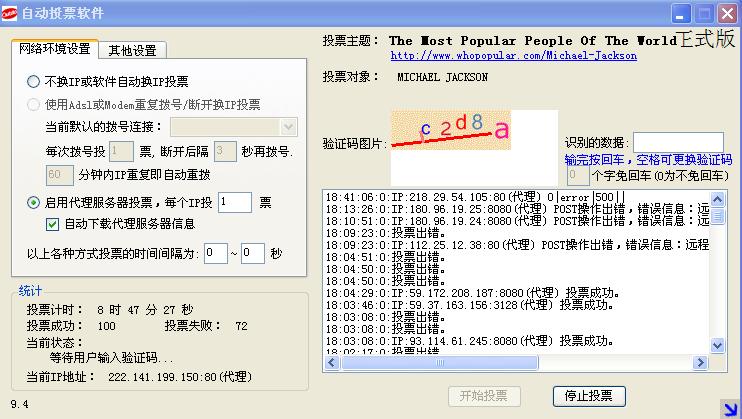Screen dimensions: 742x419
Task: Click vote topic title The Most Popular People
Action: (533, 41)
